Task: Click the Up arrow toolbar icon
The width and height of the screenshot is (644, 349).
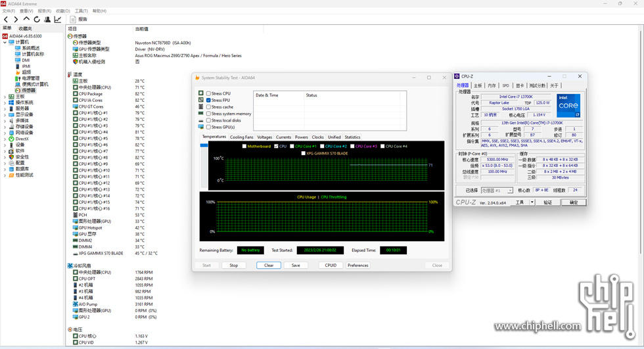Action: [x=26, y=20]
